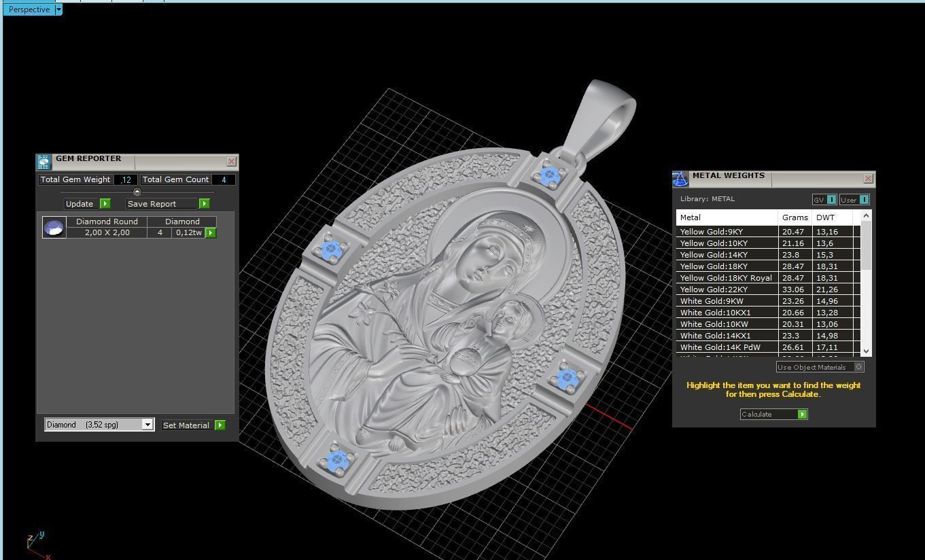
Task: Select the Yellow Gold:18KY Royal row
Action: [x=768, y=278]
